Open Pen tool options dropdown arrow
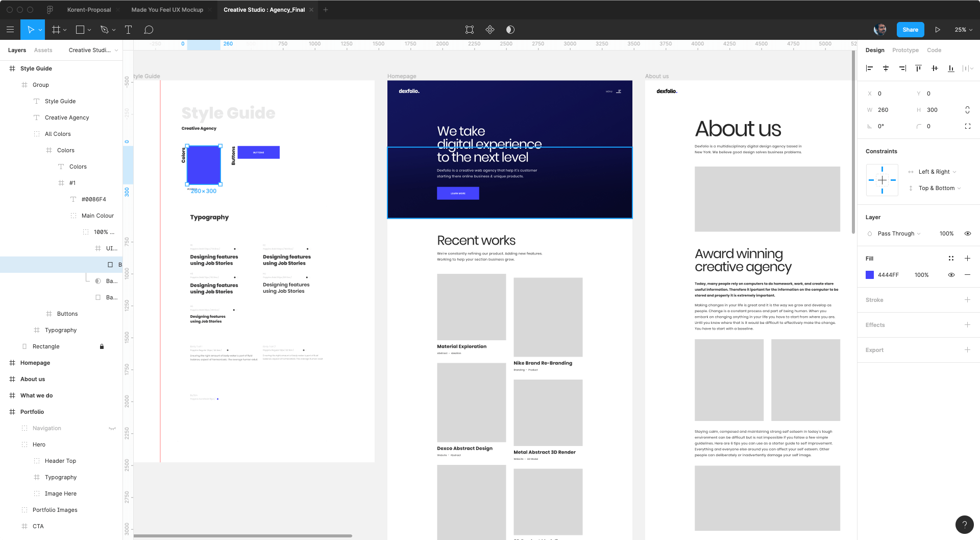Viewport: 980px width, 540px height. (114, 30)
